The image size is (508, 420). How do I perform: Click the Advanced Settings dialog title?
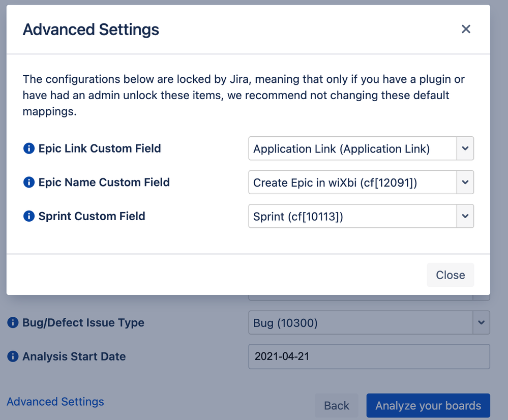[x=91, y=29]
